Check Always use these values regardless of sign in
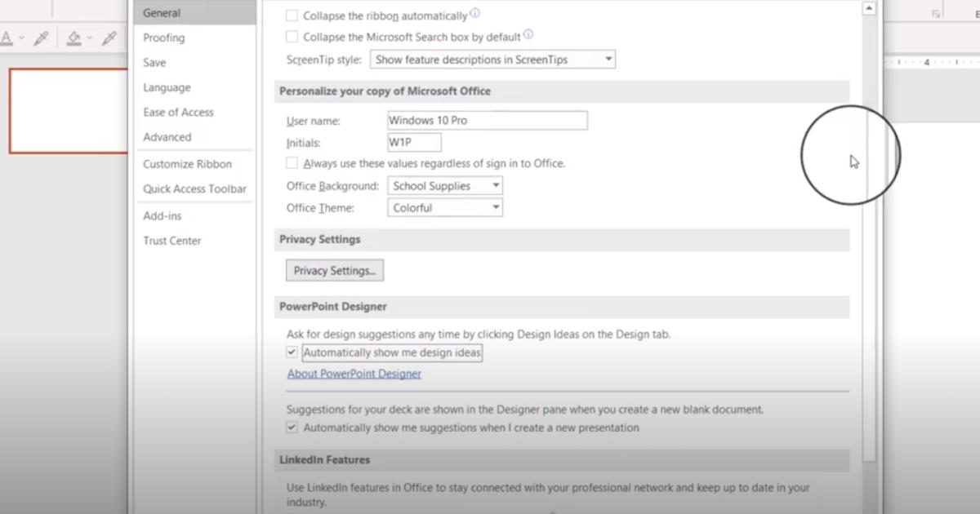Screen dimensions: 980x514 pos(292,163)
